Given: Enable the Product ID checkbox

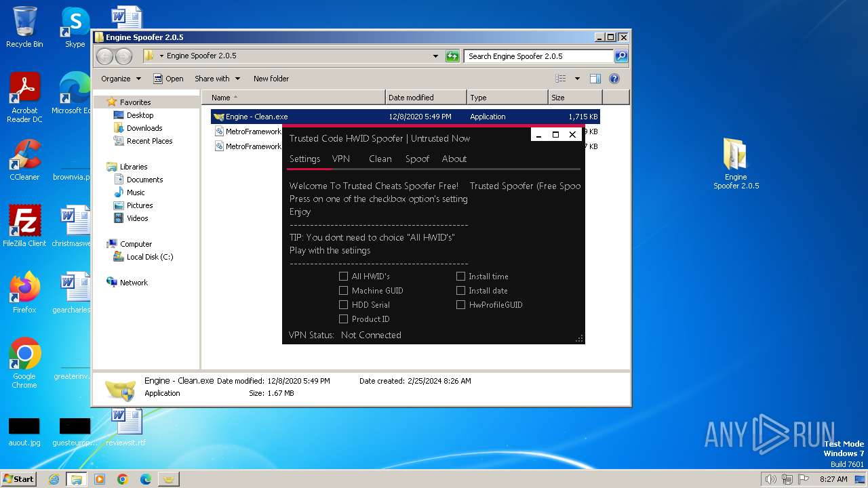Looking at the screenshot, I should point(343,319).
